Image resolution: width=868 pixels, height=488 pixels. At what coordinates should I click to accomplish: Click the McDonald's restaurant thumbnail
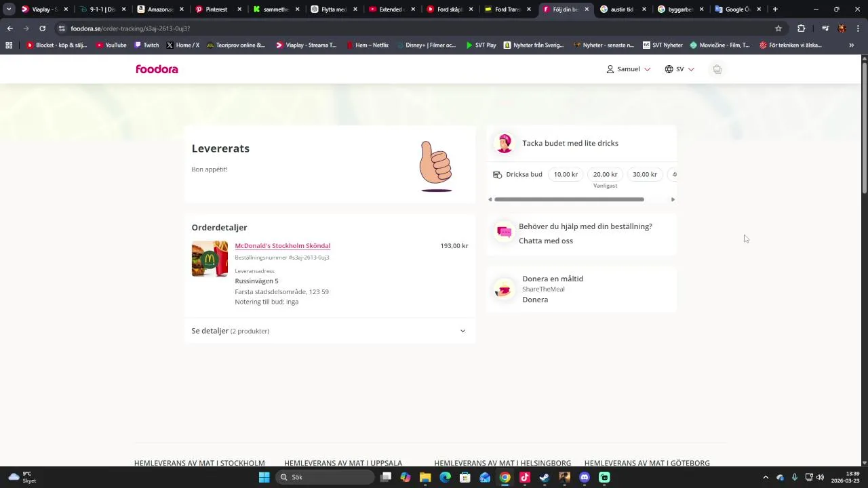[x=210, y=259]
